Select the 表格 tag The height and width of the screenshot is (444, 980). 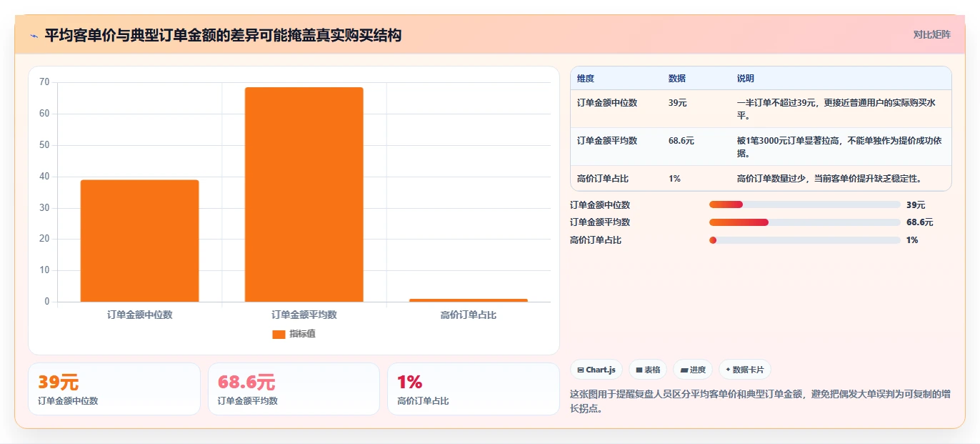click(x=648, y=370)
